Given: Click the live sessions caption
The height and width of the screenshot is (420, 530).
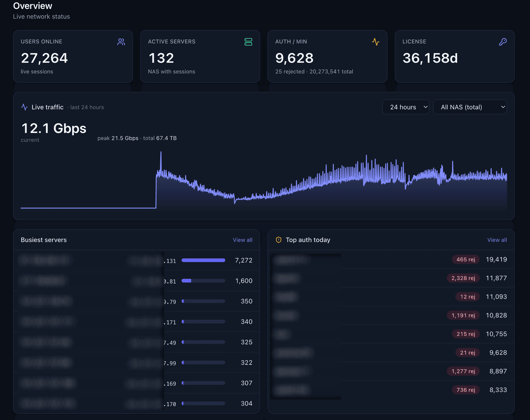Looking at the screenshot, I should (37, 72).
